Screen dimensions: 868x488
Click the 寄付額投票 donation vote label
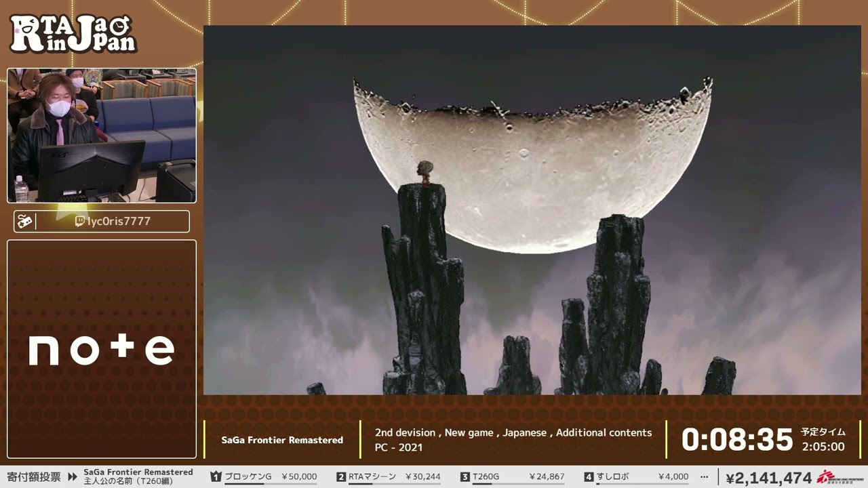(34, 477)
